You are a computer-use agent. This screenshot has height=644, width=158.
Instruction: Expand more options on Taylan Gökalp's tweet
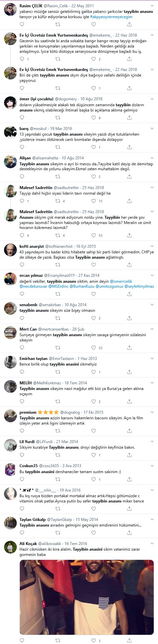(152, 520)
